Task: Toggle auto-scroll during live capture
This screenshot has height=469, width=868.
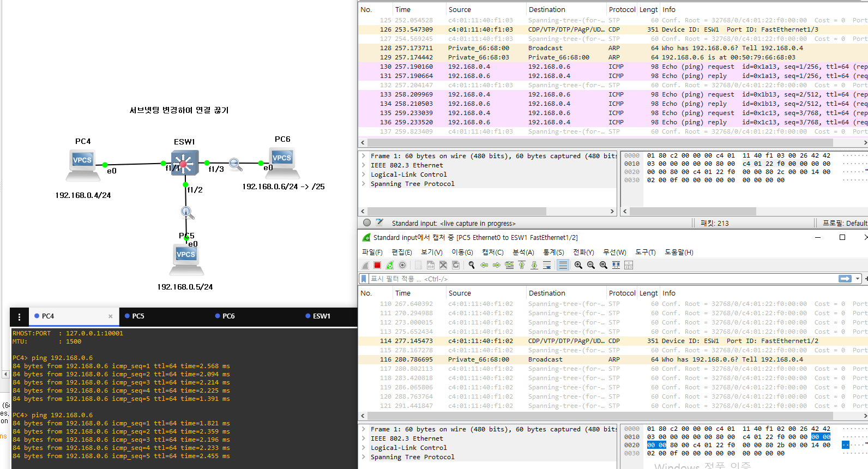Action: coord(547,265)
